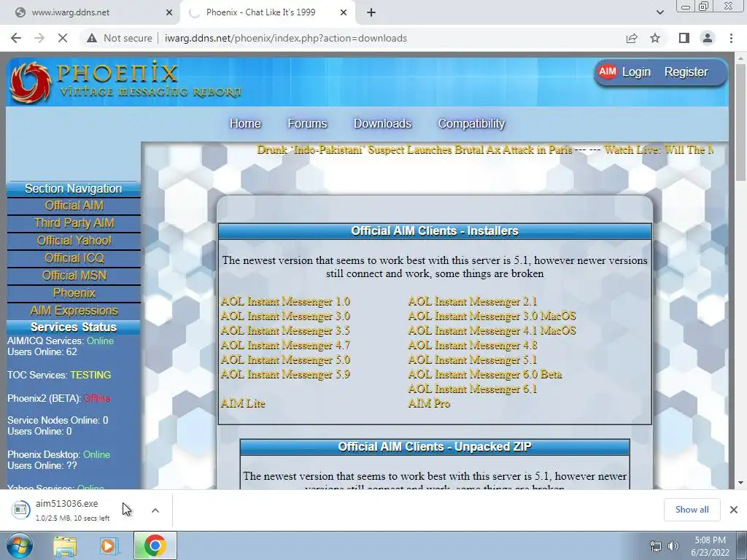747x560 pixels.
Task: Select AIM Expressions section
Action: 74,311
